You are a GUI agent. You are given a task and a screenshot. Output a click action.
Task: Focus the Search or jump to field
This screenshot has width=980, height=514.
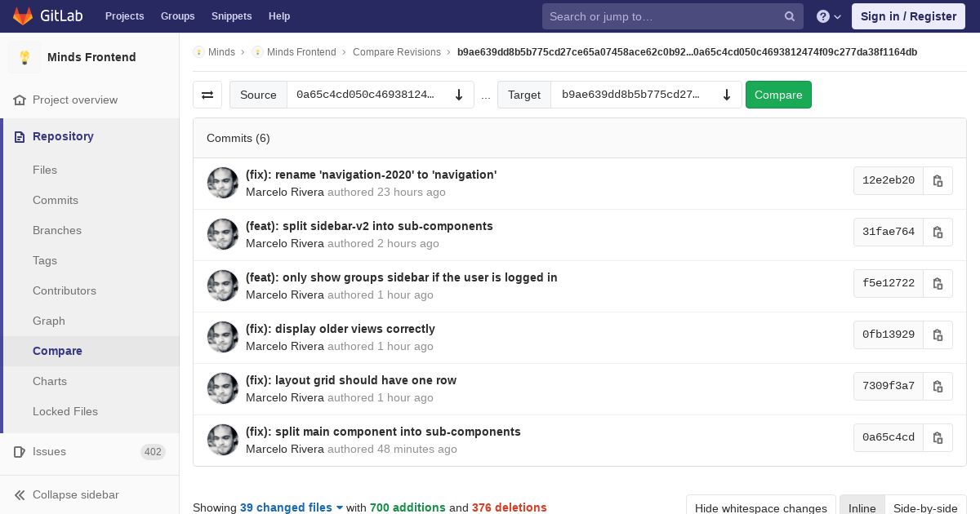(673, 16)
